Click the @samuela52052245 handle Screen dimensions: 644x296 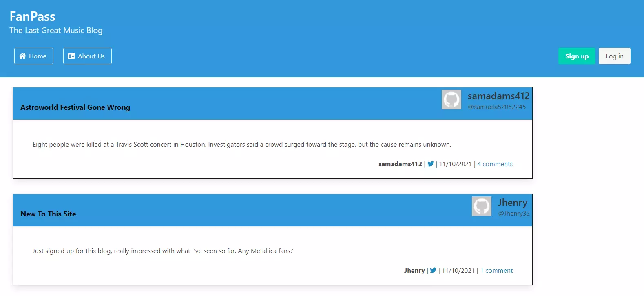pos(496,107)
